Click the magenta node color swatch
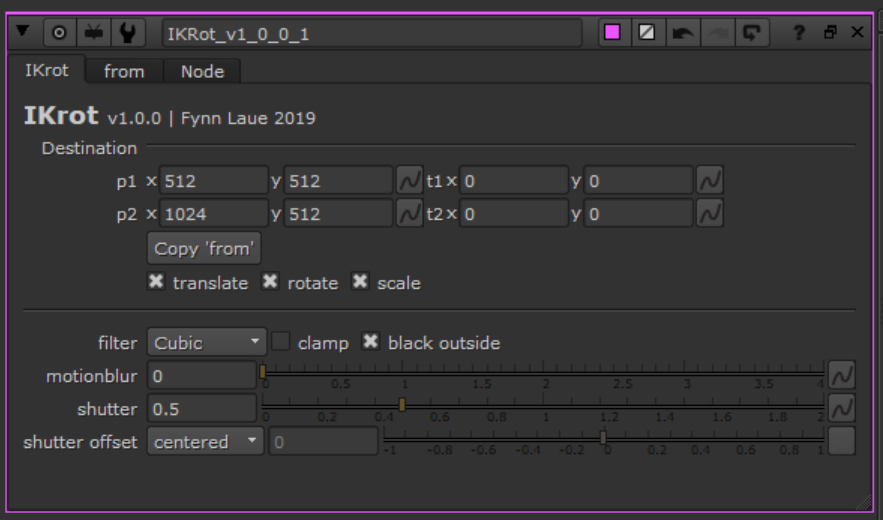The height and width of the screenshot is (520, 883). [x=613, y=33]
